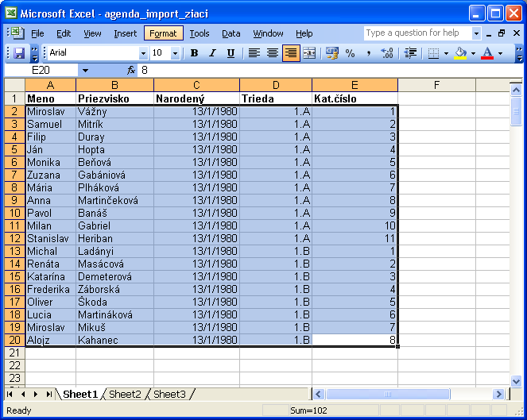Switch to Sheet2 tab
The image size is (527, 420).
click(125, 395)
